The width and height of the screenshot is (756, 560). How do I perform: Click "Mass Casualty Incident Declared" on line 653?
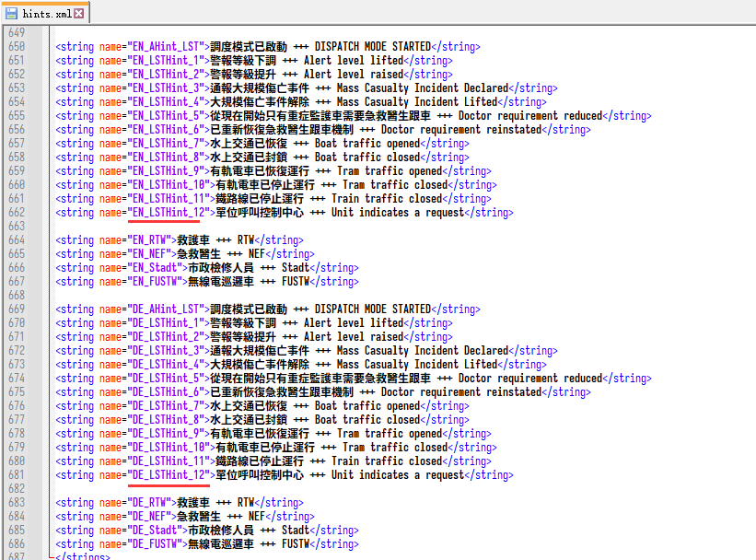pyautogui.click(x=423, y=88)
